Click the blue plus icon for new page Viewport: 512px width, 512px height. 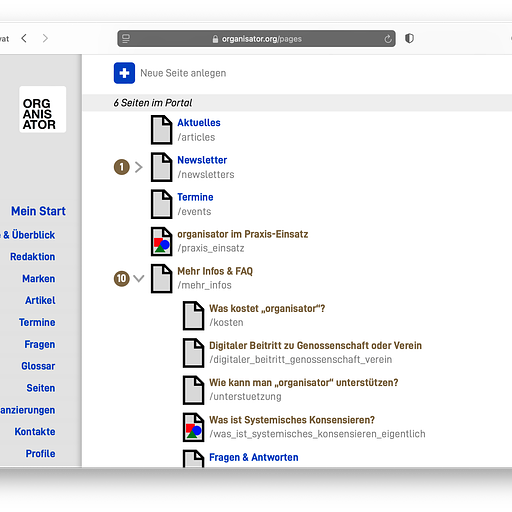(124, 73)
